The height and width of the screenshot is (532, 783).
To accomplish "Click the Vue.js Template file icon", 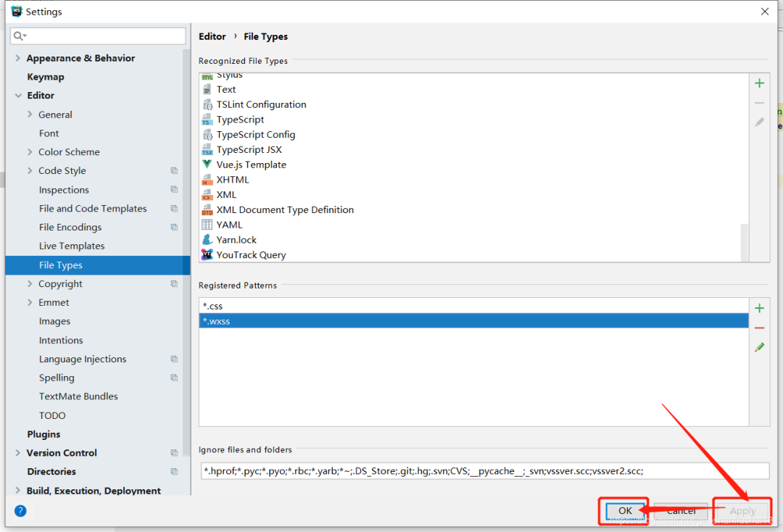I will [207, 165].
